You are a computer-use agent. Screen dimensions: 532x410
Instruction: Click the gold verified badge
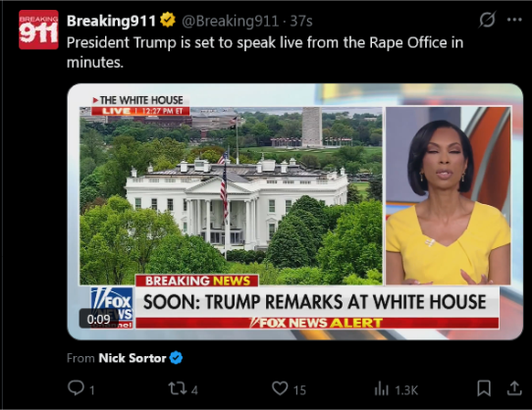click(x=168, y=20)
